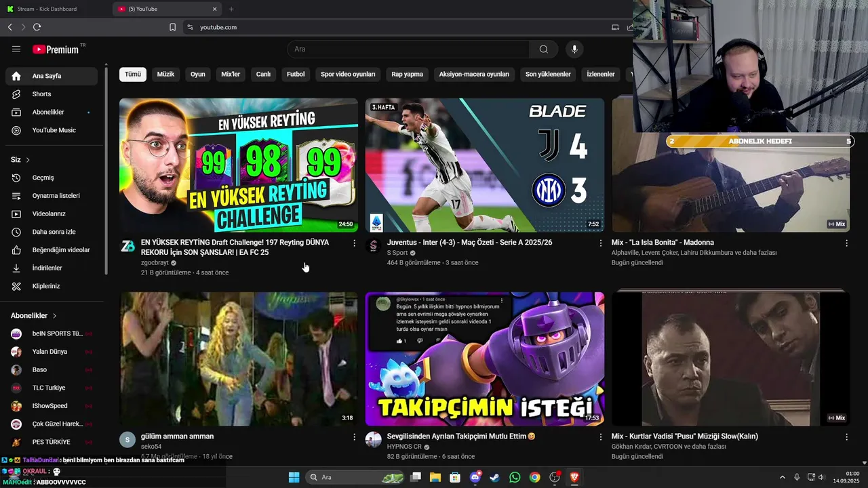Click the sidebar vertical scrollbar

(x=106, y=169)
